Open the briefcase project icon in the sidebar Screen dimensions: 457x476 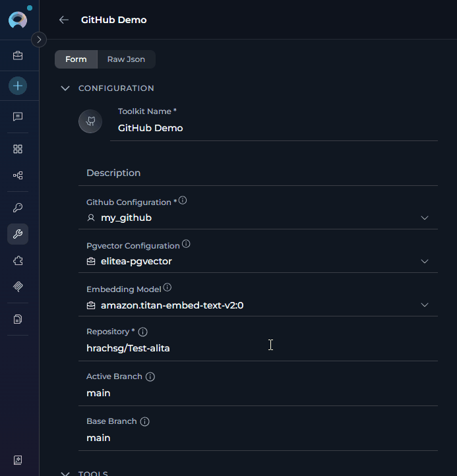pos(18,55)
